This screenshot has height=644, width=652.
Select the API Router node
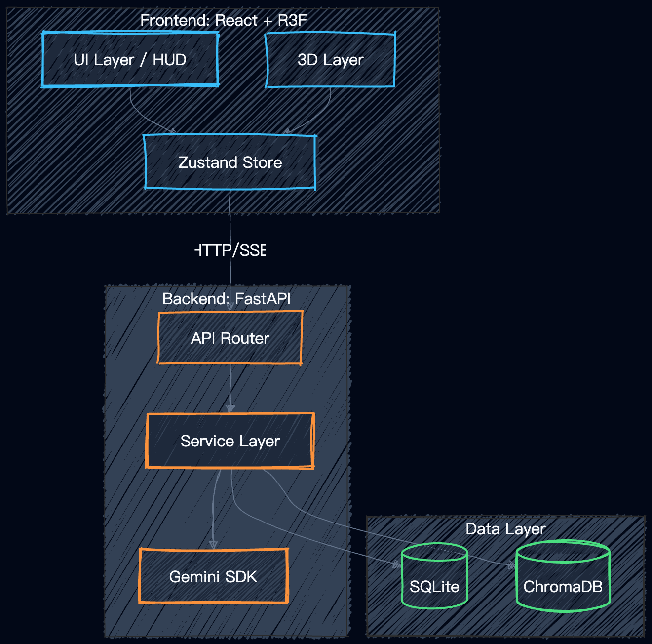(230, 338)
